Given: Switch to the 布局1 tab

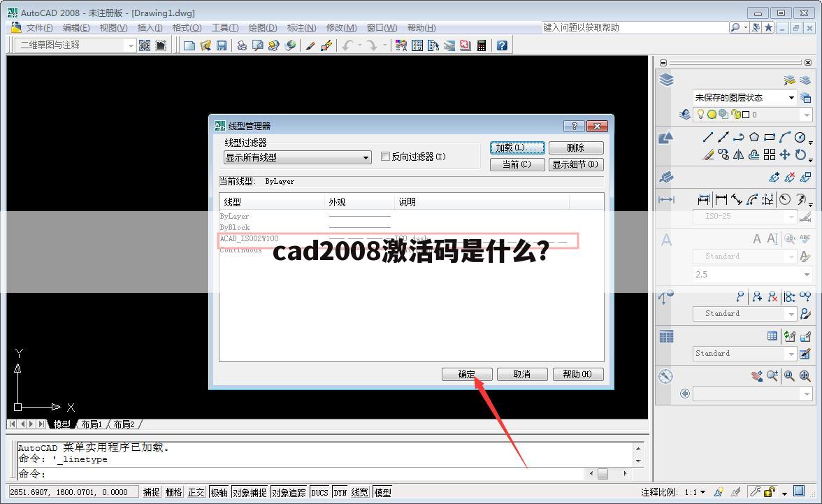Looking at the screenshot, I should click(x=92, y=424).
